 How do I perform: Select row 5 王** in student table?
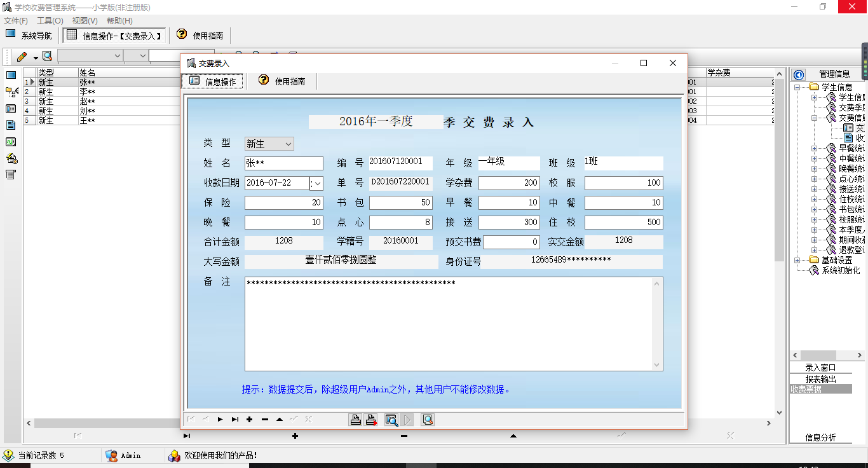[102, 120]
